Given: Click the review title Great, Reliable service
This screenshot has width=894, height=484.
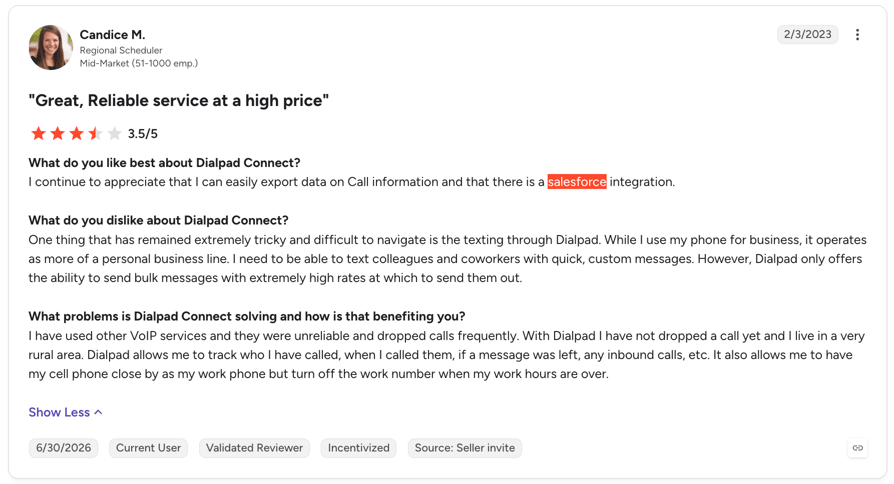Looking at the screenshot, I should (178, 101).
